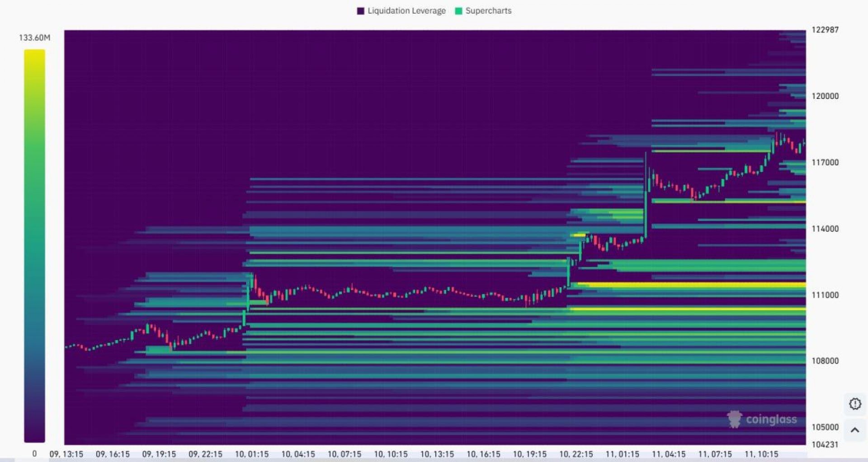Screen dimensions: 868x462
Task: Open the alert info circle icon
Action: [x=854, y=404]
